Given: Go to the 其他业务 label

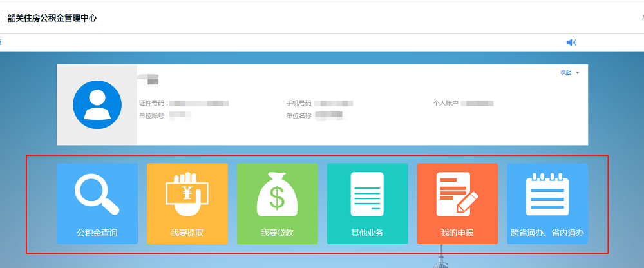Looking at the screenshot, I should (367, 233).
